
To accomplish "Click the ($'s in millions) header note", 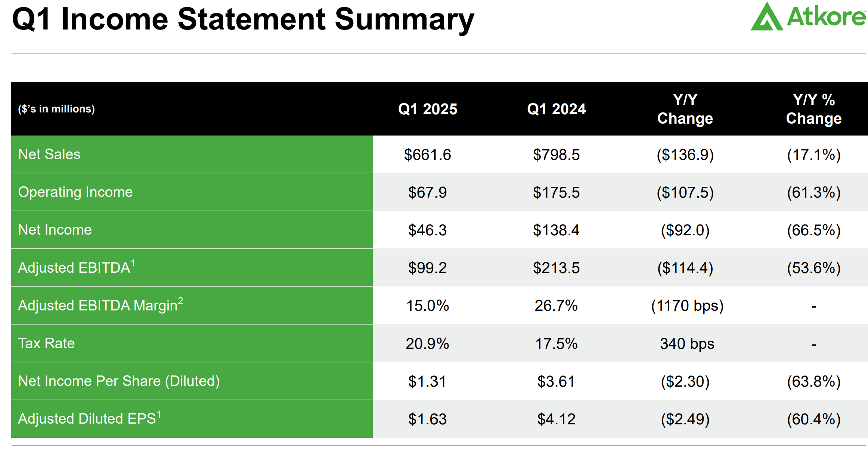I will [56, 109].
